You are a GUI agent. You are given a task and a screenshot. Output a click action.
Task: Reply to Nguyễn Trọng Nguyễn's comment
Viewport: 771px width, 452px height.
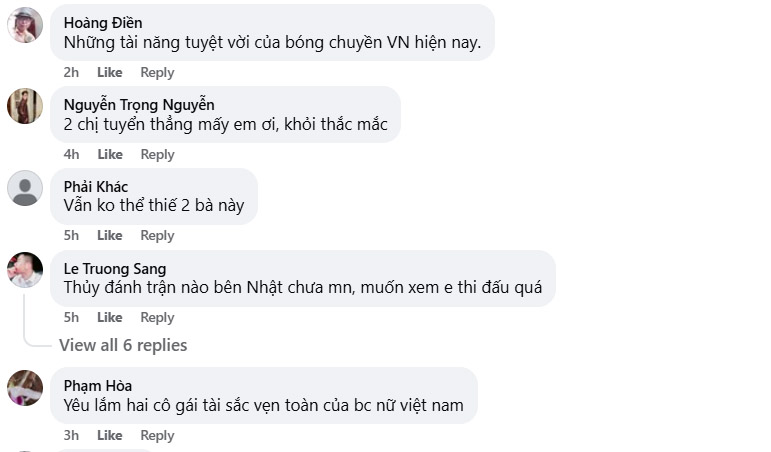click(x=157, y=155)
